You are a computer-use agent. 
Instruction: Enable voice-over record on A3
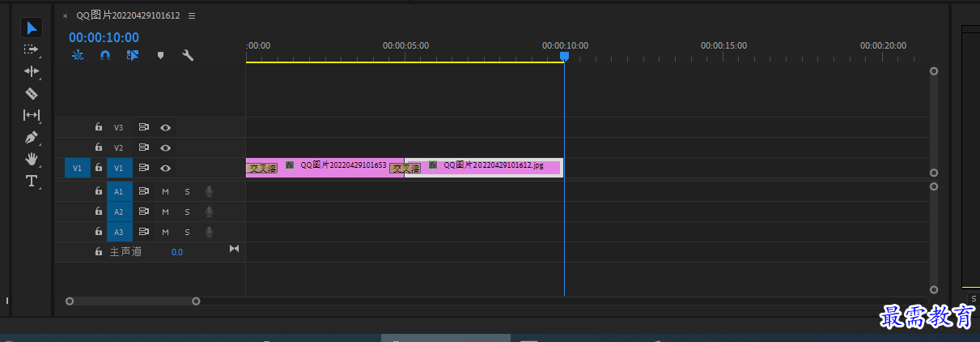209,232
